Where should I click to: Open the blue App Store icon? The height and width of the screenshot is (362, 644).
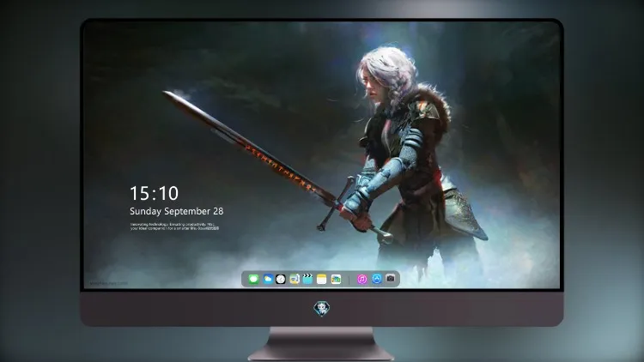click(x=377, y=279)
